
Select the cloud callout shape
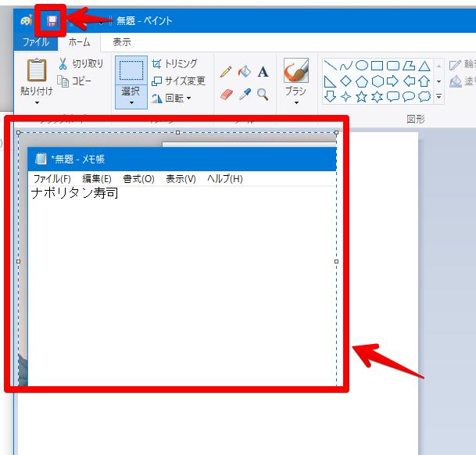[424, 97]
